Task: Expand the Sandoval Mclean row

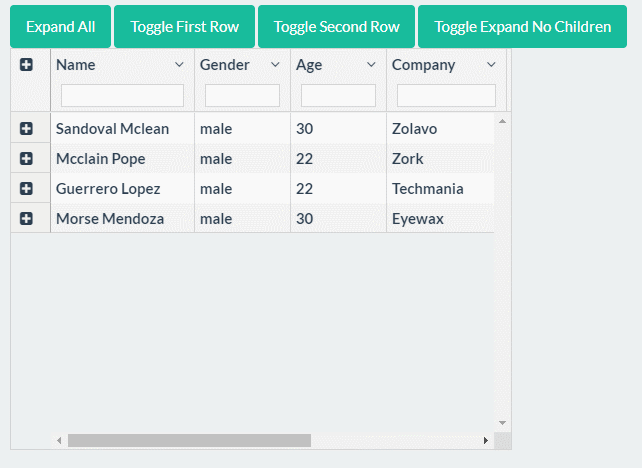Action: coord(26,129)
